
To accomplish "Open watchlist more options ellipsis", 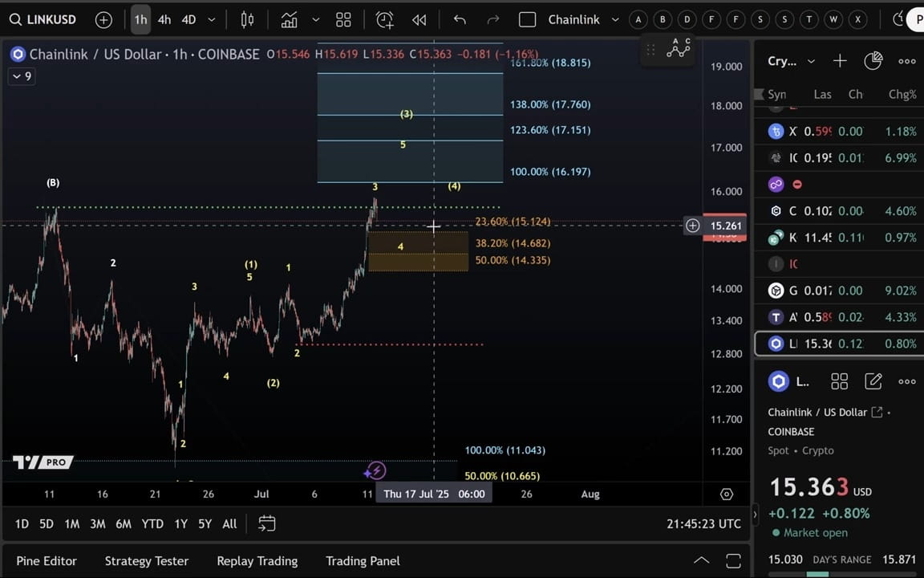I will tap(907, 61).
